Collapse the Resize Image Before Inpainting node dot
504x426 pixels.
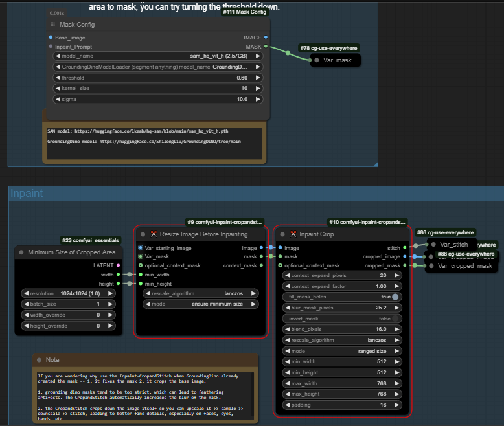(x=143, y=234)
